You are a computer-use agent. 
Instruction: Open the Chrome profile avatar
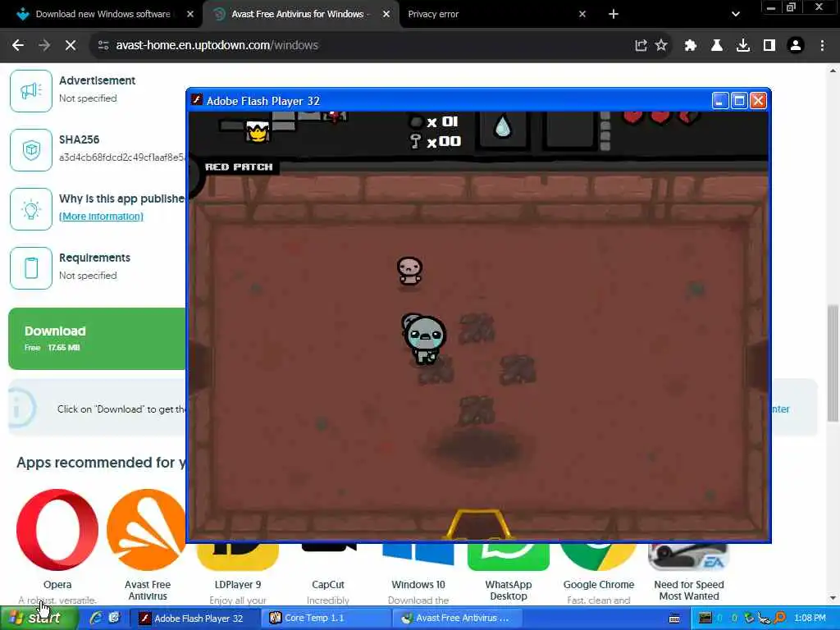pyautogui.click(x=796, y=46)
